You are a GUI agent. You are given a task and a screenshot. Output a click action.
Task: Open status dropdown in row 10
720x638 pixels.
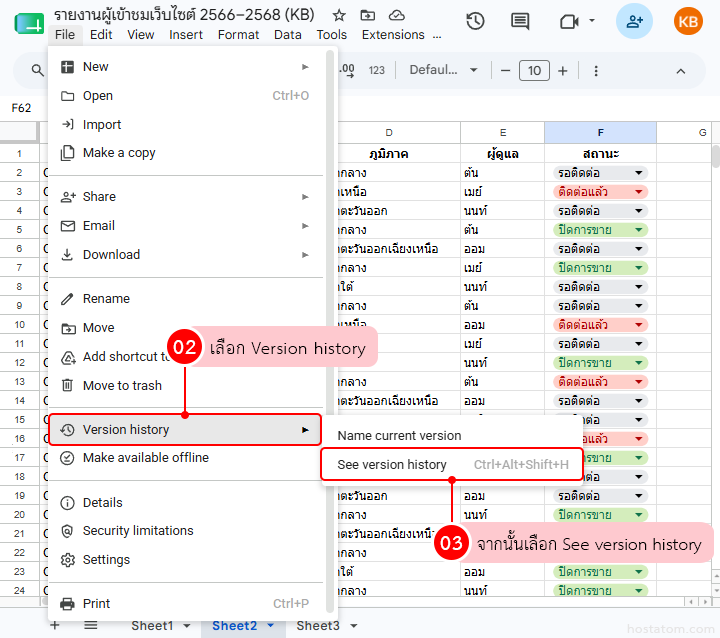[x=638, y=325]
